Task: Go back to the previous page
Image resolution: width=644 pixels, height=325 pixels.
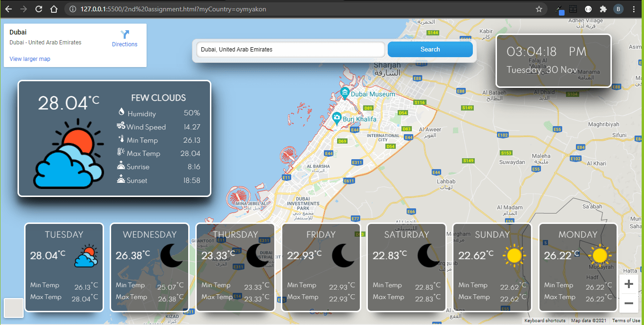Action: 9,9
